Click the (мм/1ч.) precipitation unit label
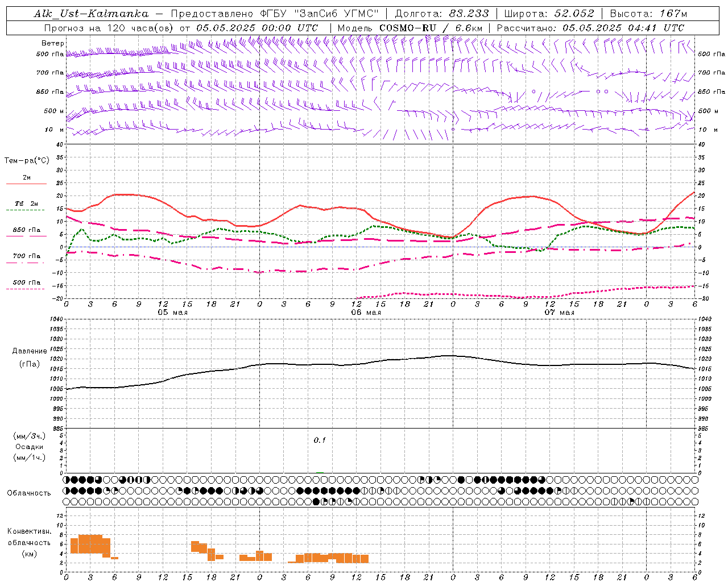This screenshot has width=728, height=582. coord(30,458)
